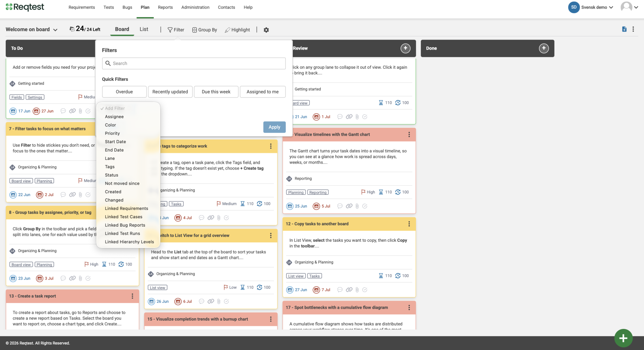The image size is (644, 350).
Task: Open the Reports menu
Action: click(165, 7)
